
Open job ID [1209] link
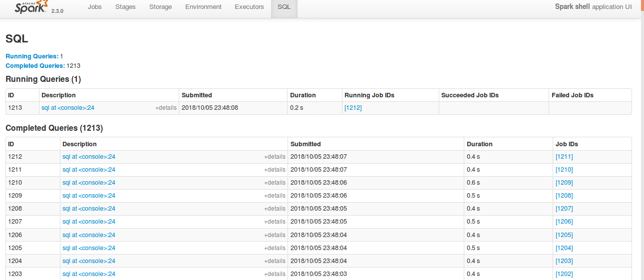[564, 183]
